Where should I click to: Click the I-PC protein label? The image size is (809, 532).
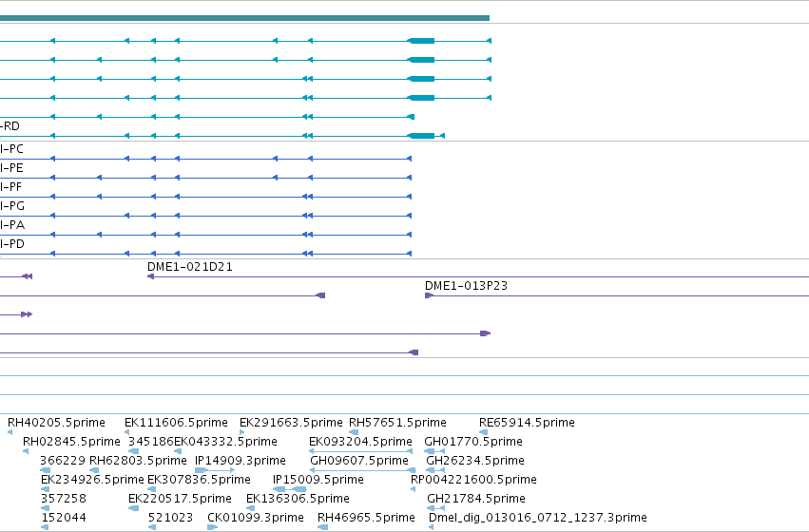tap(11, 149)
